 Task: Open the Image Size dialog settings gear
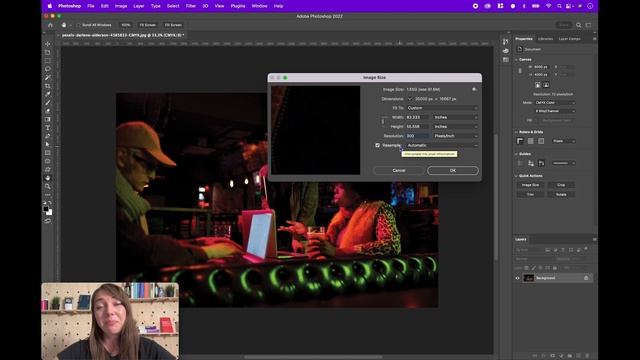click(x=474, y=89)
